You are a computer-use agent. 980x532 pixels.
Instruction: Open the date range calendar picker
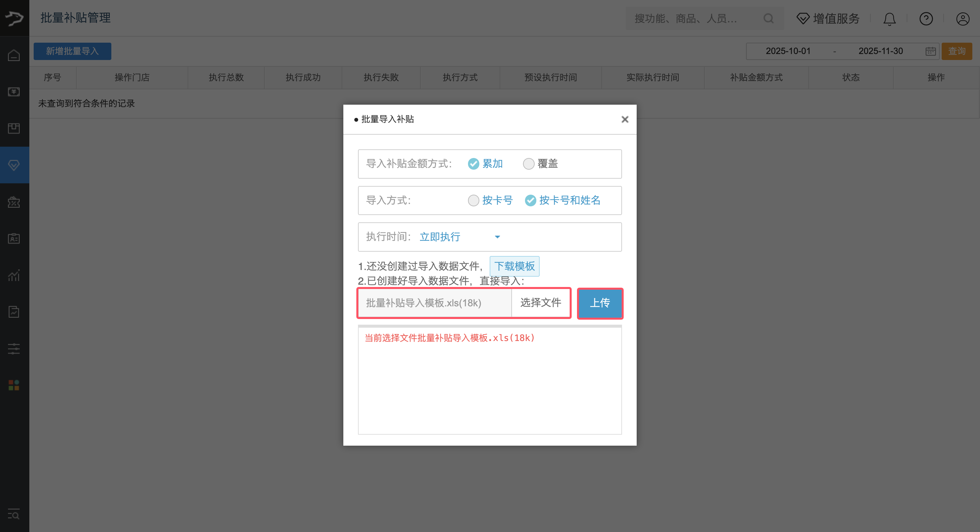931,51
